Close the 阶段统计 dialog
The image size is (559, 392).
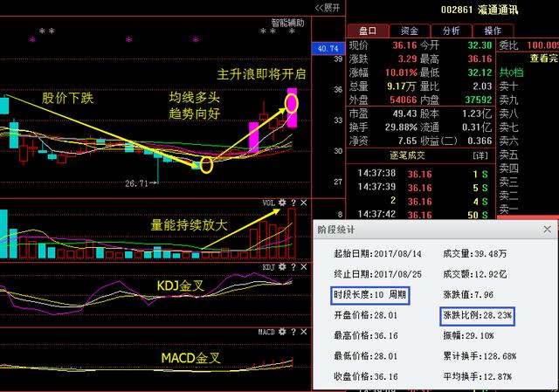pyautogui.click(x=548, y=229)
